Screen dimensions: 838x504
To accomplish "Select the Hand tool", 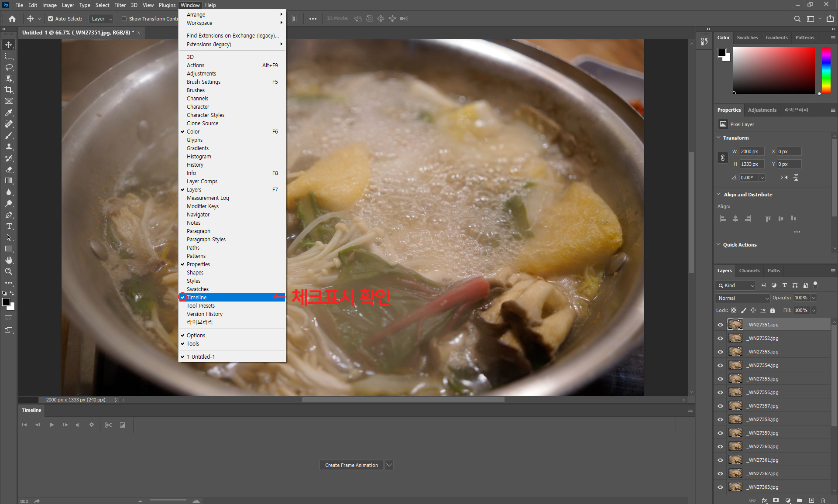I will point(9,260).
